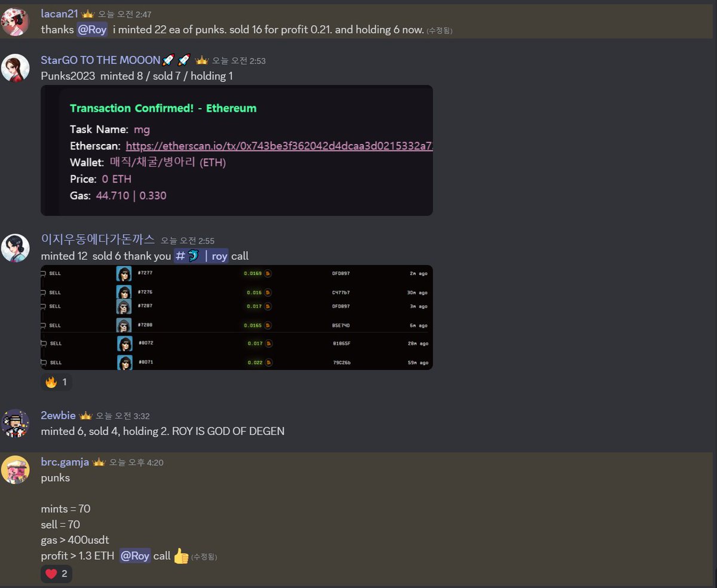Click the thumbs-up emoji in brc.gamja's message
Screen dimensions: 717x588
pos(181,556)
